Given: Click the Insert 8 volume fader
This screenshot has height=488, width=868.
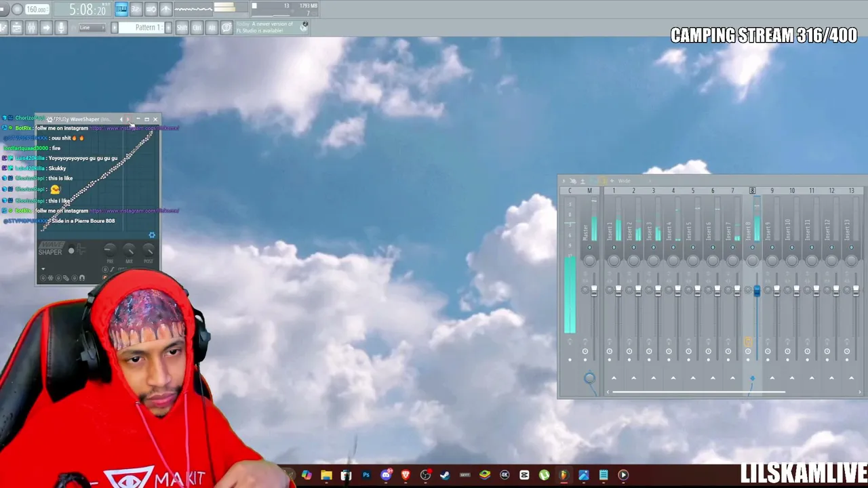Looking at the screenshot, I should [757, 291].
